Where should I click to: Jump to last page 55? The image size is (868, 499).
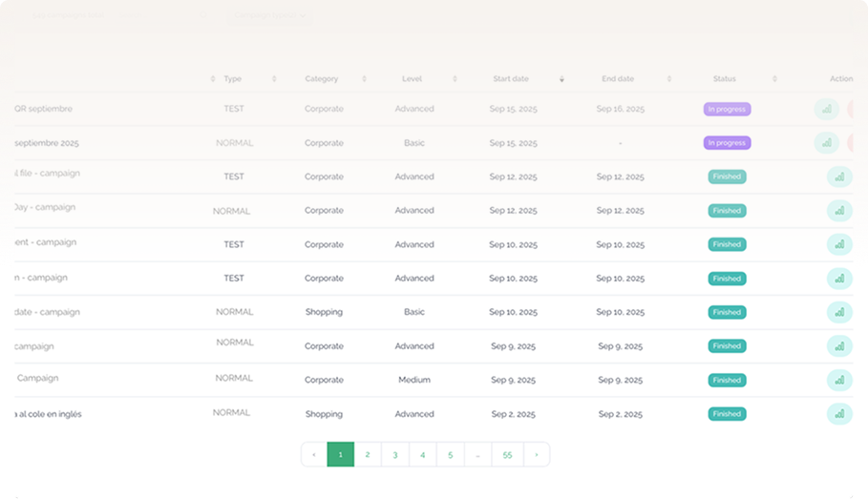coord(508,455)
